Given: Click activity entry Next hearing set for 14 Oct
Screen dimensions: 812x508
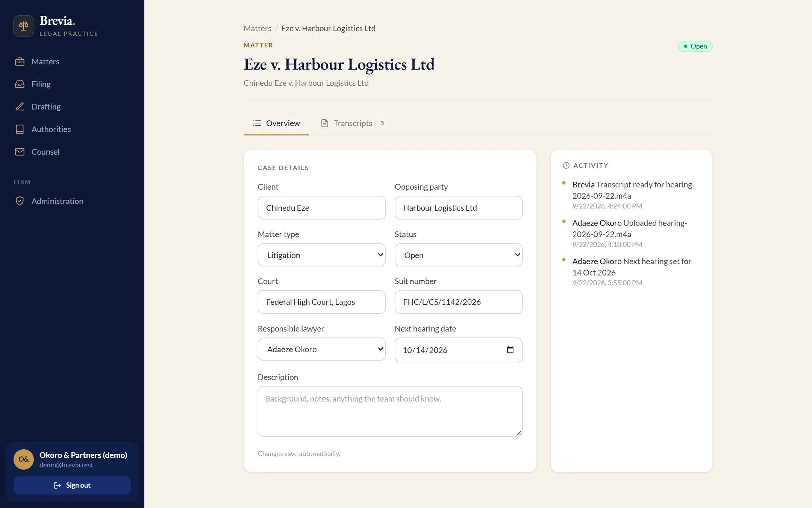Looking at the screenshot, I should coord(633,272).
